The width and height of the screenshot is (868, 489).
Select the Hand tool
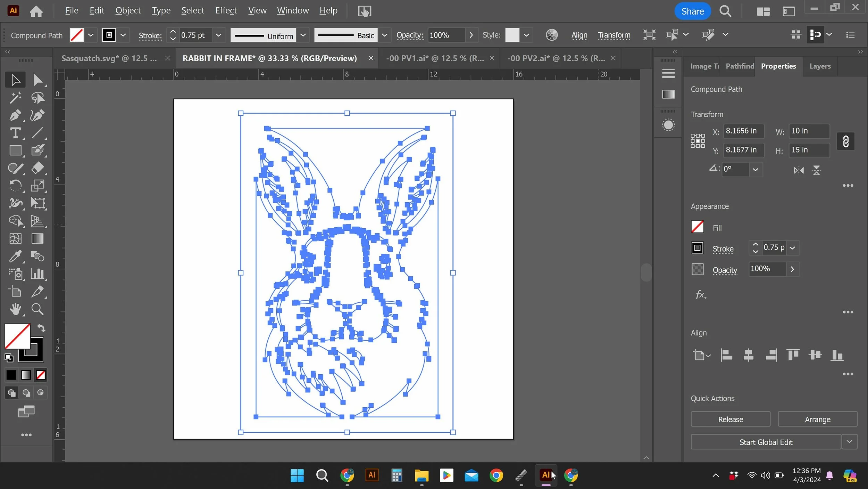tap(15, 309)
